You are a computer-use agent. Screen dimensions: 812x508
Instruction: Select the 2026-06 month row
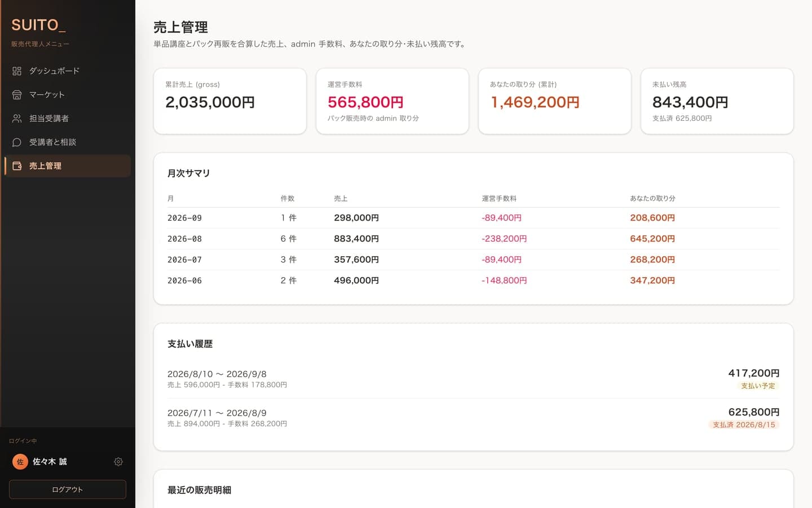pyautogui.click(x=474, y=281)
